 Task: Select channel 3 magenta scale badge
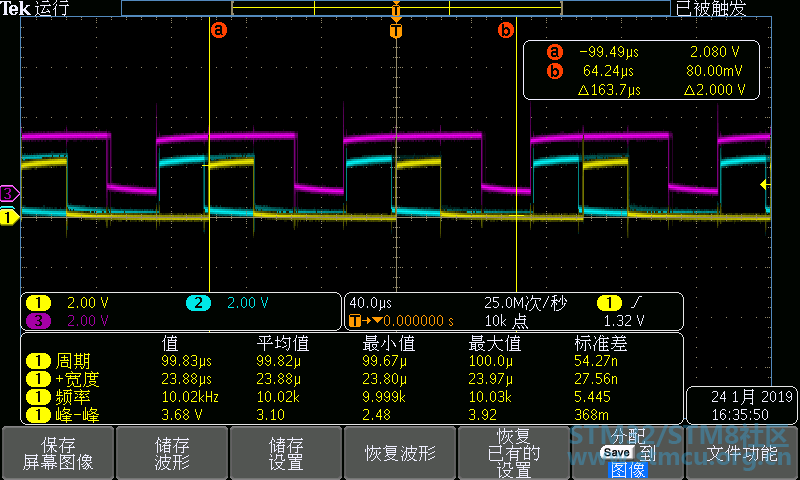pyautogui.click(x=39, y=321)
